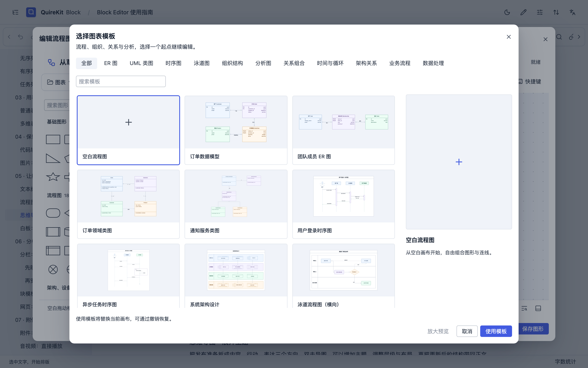588x368 pixels.
Task: Click the panel layout icon at canvas bottom right
Action: tap(538, 308)
